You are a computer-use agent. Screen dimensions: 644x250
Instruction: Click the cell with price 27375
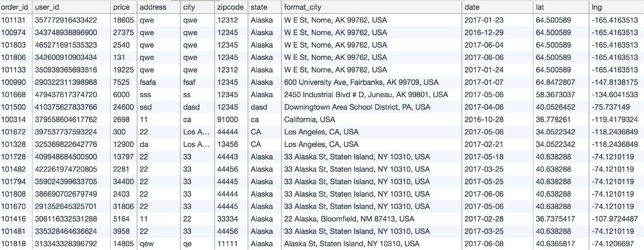coord(123,33)
